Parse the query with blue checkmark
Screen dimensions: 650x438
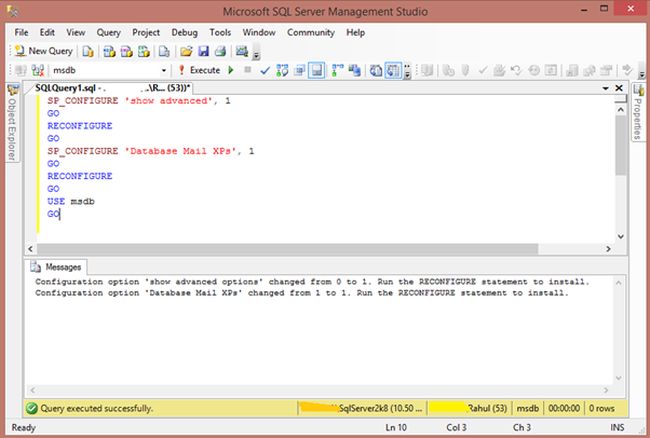[264, 70]
